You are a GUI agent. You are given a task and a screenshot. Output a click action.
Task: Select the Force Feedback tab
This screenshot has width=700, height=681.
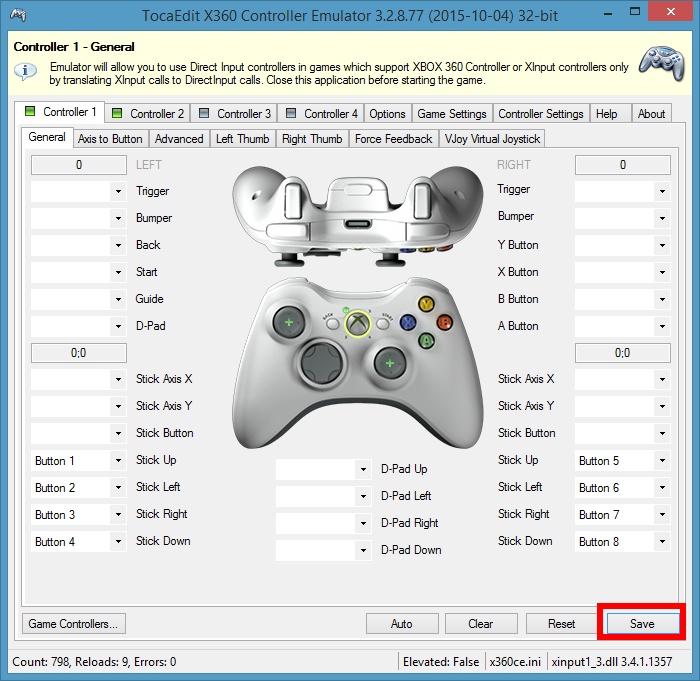point(393,139)
